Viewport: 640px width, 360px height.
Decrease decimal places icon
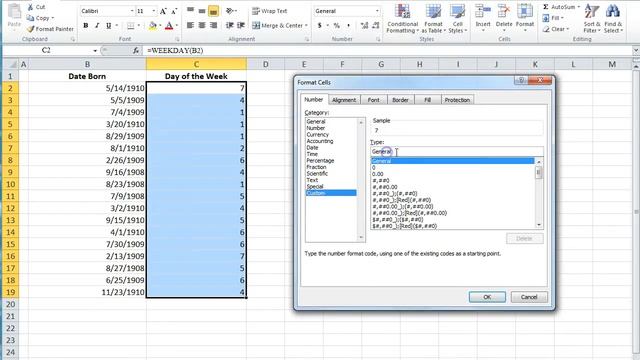376,25
